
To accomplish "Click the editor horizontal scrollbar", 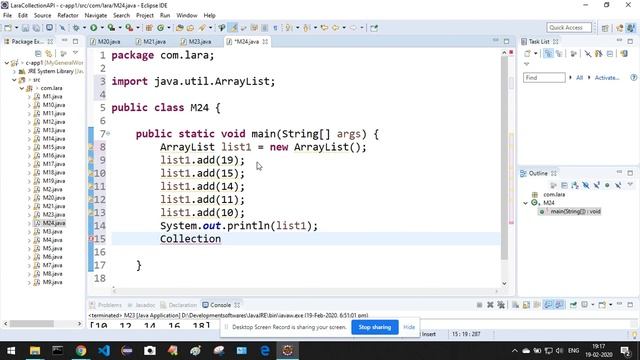I will point(306,291).
